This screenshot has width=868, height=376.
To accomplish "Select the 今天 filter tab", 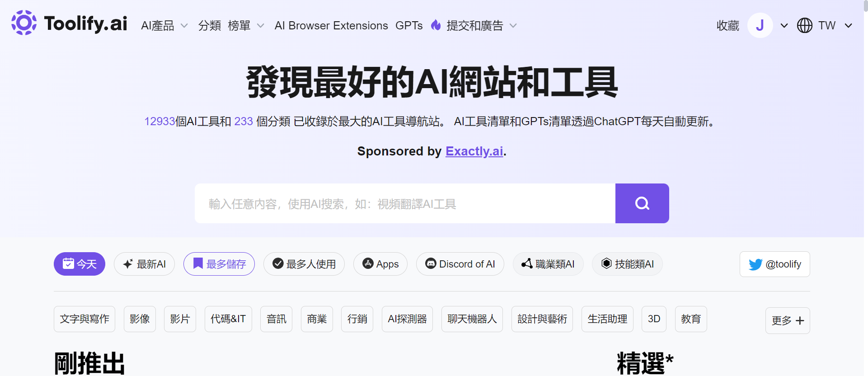I will [80, 264].
